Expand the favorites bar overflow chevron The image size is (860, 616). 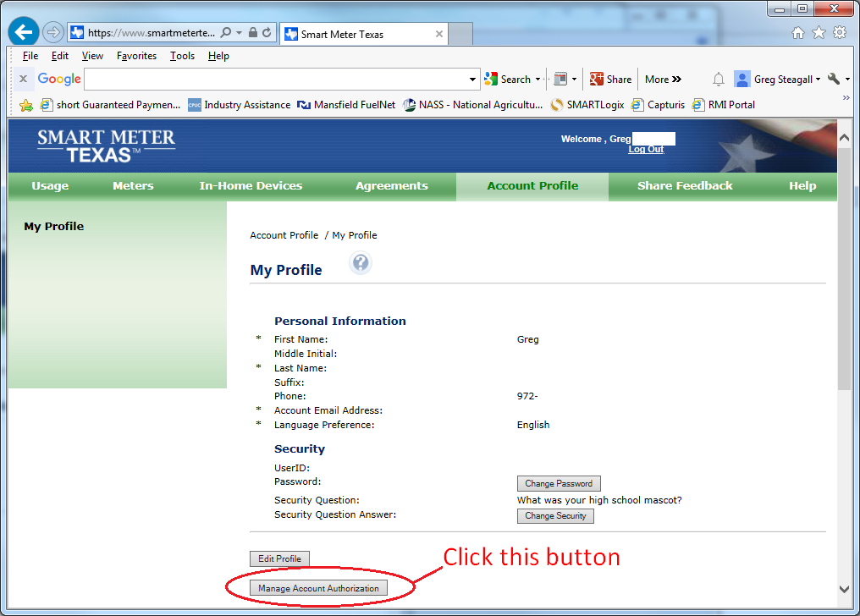click(x=846, y=97)
